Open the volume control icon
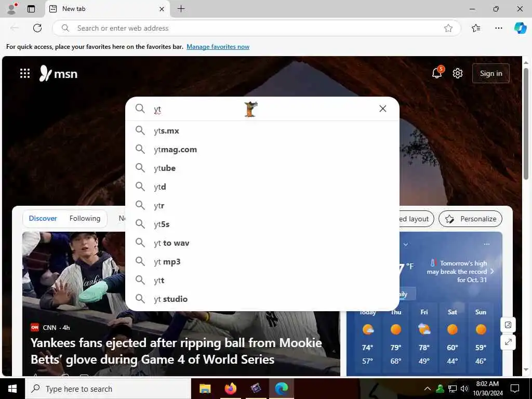This screenshot has width=532, height=399. (464, 389)
